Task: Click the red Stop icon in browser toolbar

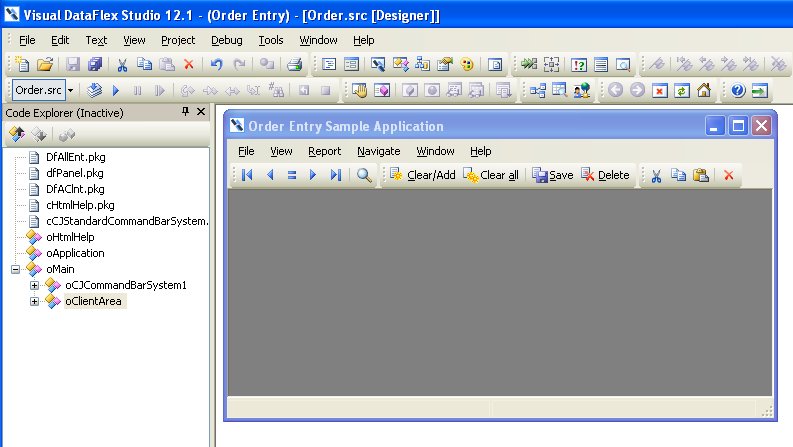Action: (x=659, y=91)
